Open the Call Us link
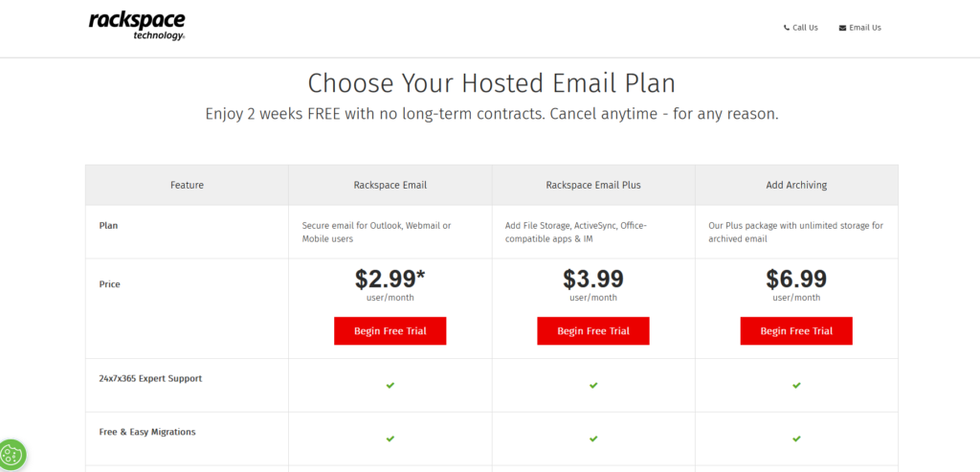This screenshot has height=472, width=980. coord(805,28)
